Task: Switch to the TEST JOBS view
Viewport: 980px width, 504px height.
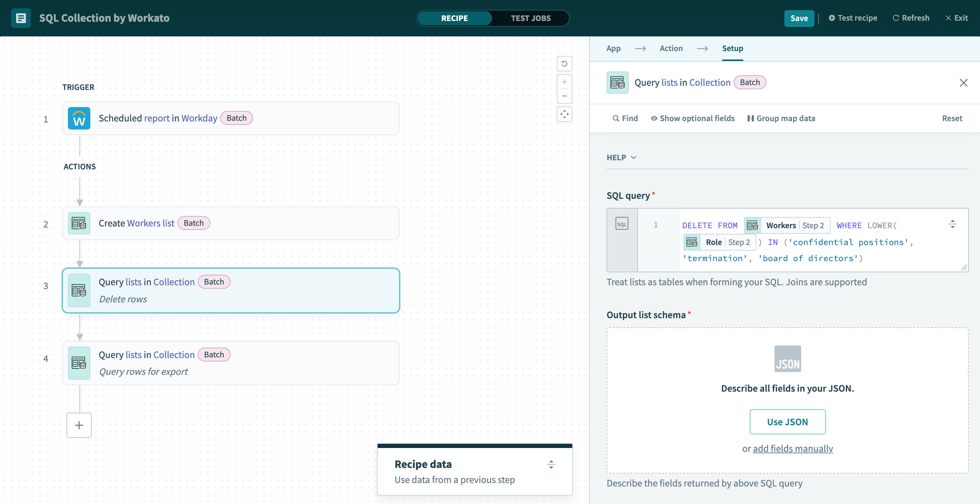Action: [x=530, y=18]
